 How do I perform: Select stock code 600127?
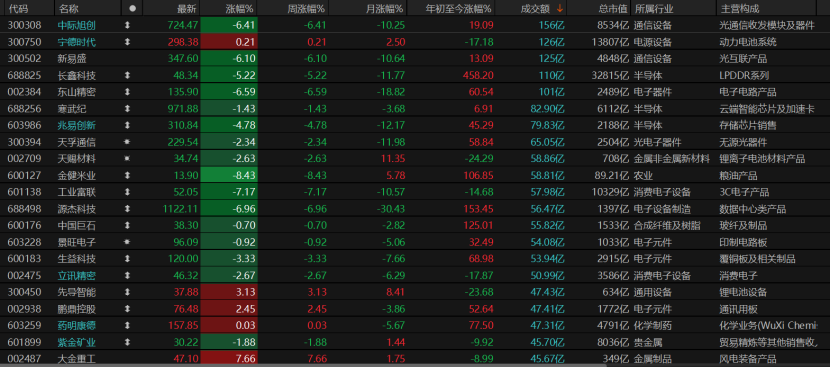coord(23,175)
